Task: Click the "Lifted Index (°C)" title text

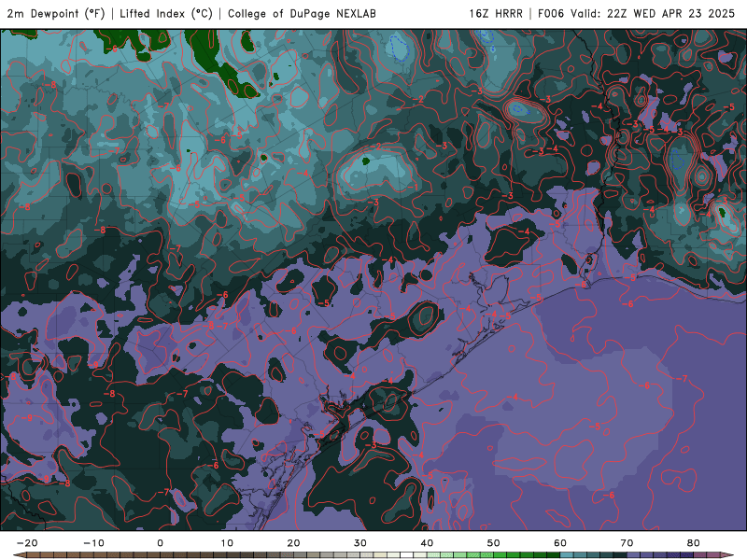Action: (166, 13)
